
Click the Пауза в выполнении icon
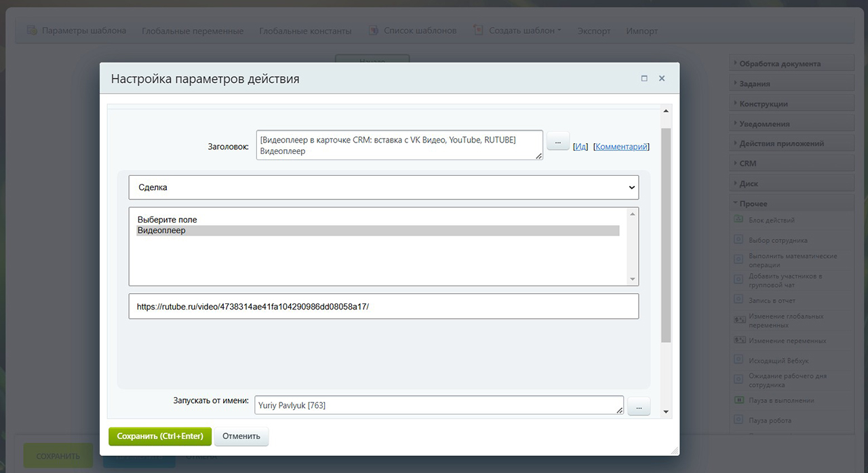(739, 400)
